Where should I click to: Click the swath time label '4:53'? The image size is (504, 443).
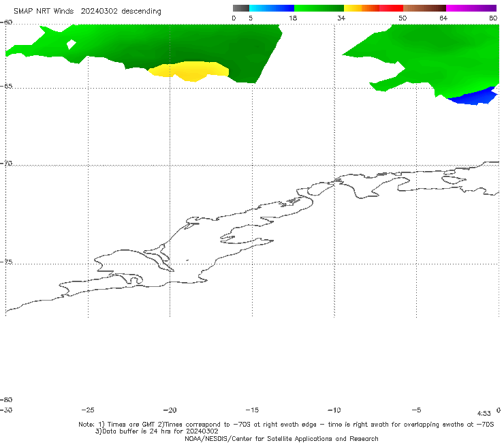click(484, 414)
